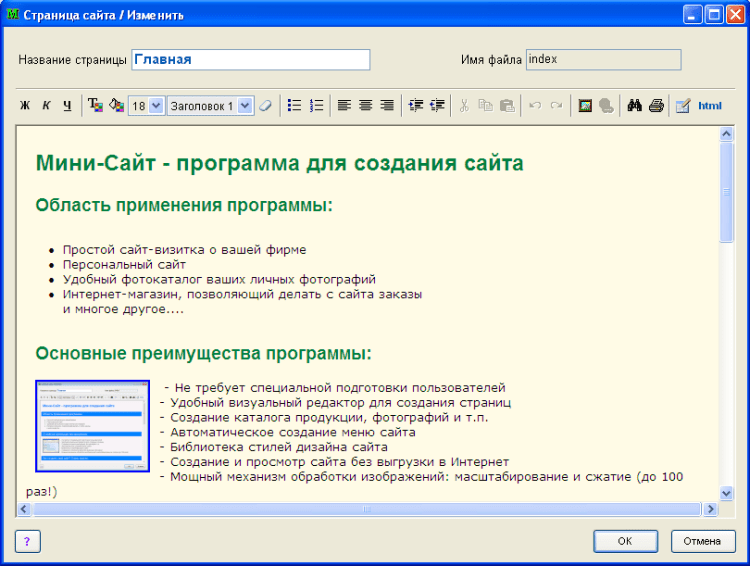
Task: Click line Удобный визуальный редактор для создания страниц
Action: [x=341, y=402]
